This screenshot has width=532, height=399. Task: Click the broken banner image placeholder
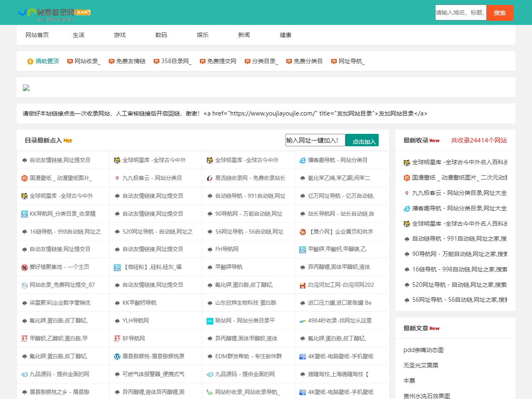pos(26,88)
